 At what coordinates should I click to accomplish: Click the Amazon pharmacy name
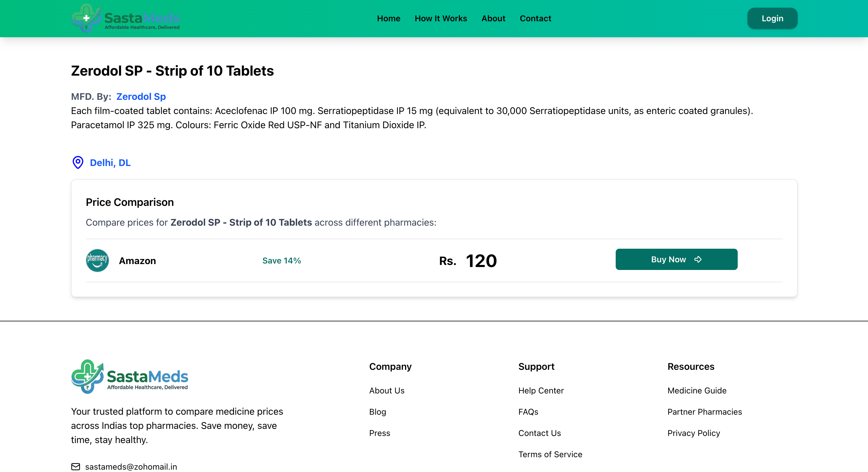click(137, 261)
